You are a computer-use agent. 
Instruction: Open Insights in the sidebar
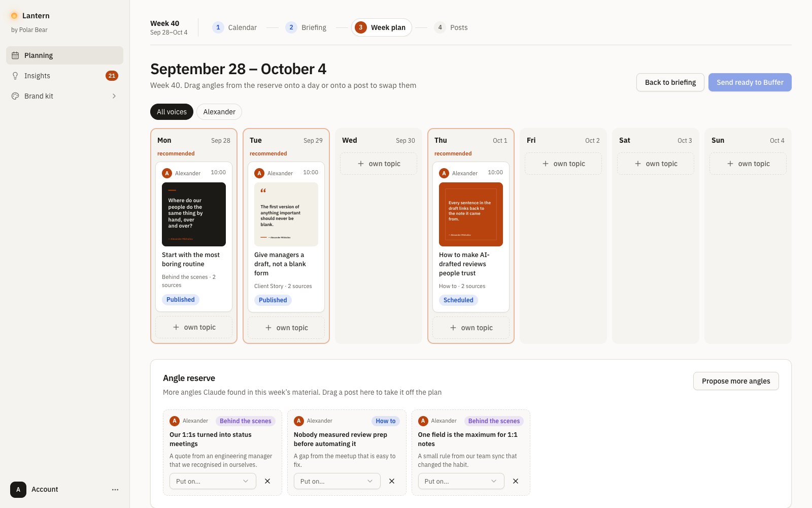pyautogui.click(x=64, y=76)
